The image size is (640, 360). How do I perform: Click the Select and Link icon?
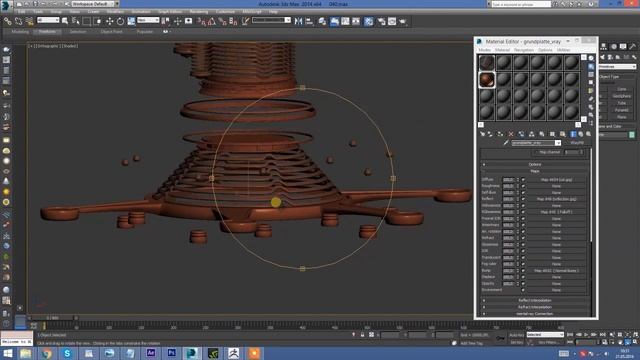tap(8, 21)
